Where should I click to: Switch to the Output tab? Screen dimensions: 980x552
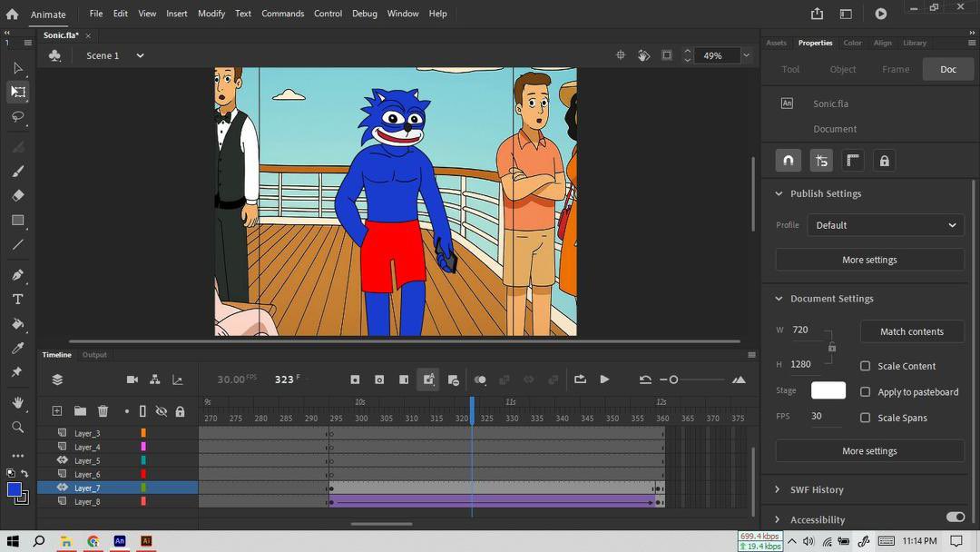[95, 354]
